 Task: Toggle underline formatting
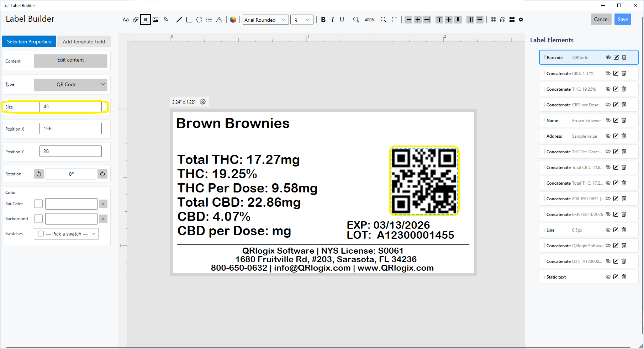(342, 20)
